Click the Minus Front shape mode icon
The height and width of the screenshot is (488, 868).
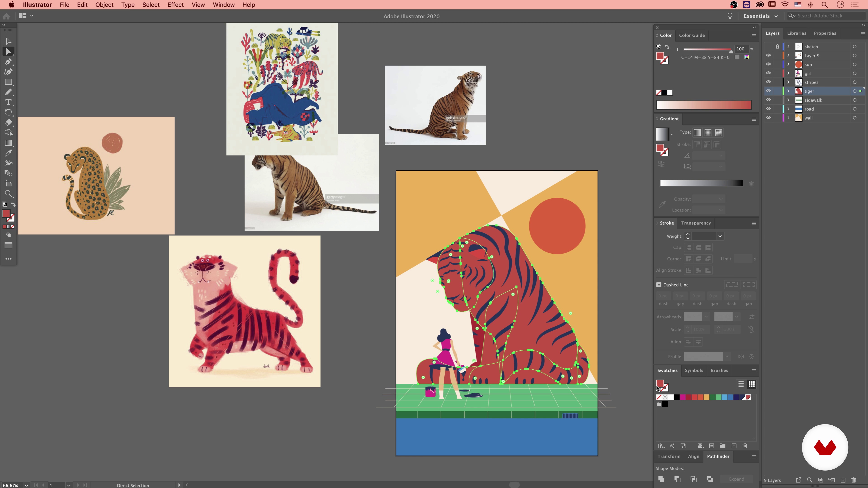coord(677,479)
